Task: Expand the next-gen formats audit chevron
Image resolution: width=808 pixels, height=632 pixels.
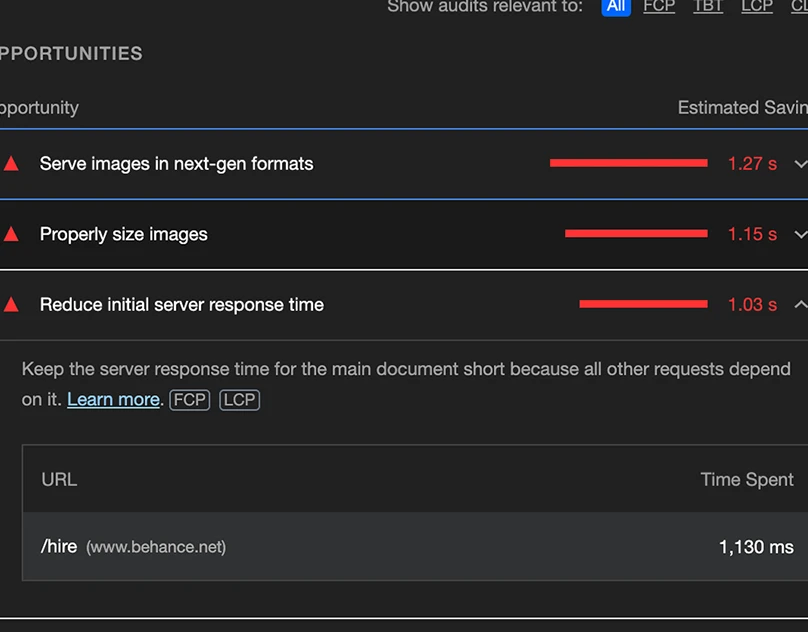Action: coord(799,164)
